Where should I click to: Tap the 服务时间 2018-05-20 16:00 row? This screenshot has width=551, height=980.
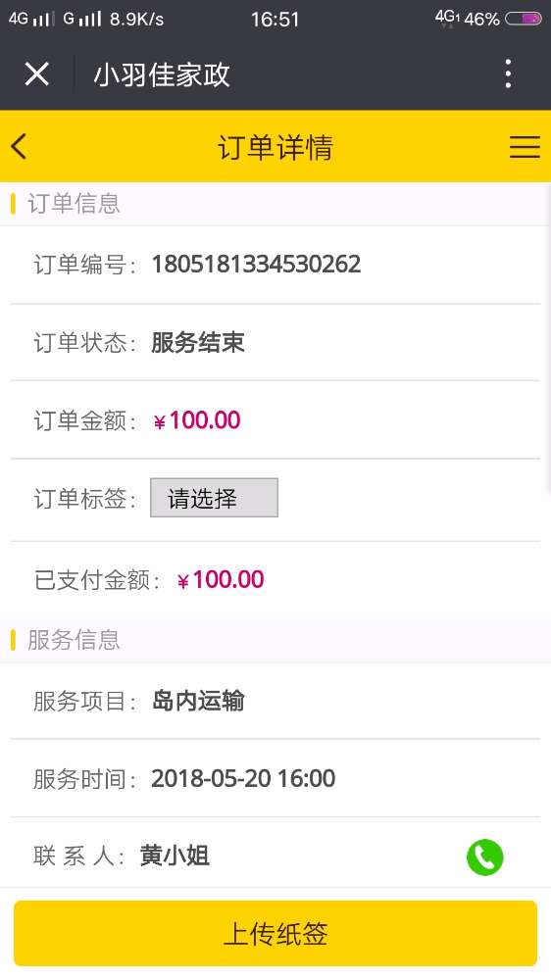(x=275, y=779)
